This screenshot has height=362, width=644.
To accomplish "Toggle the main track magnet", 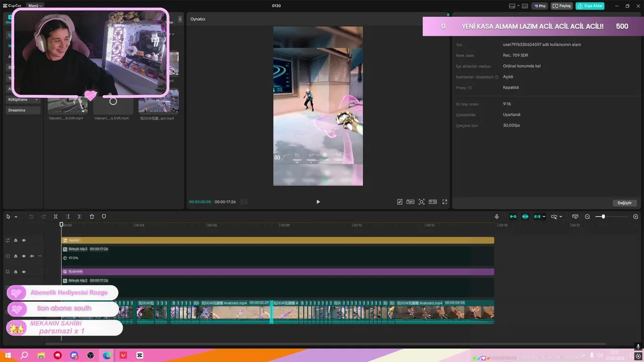I will click(x=513, y=217).
